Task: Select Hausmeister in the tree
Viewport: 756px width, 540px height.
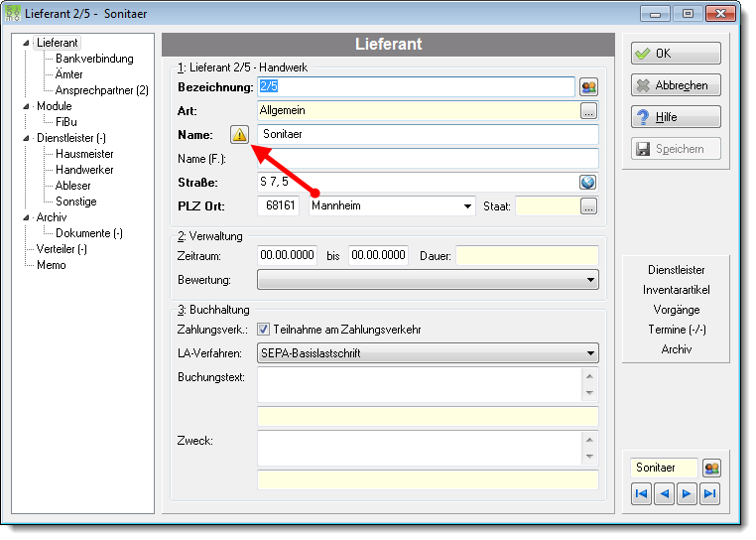Action: tap(84, 154)
